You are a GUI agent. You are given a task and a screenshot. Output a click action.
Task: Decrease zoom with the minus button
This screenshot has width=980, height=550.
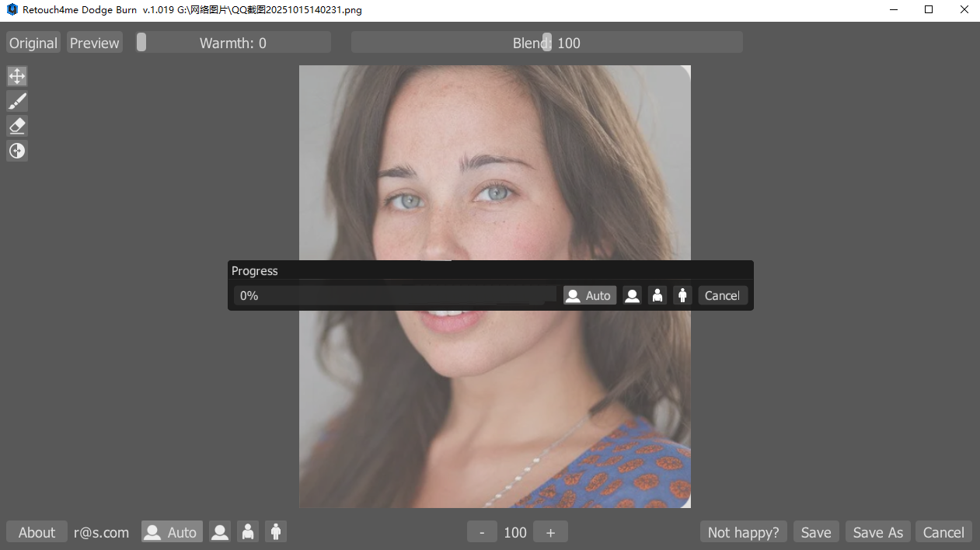482,532
